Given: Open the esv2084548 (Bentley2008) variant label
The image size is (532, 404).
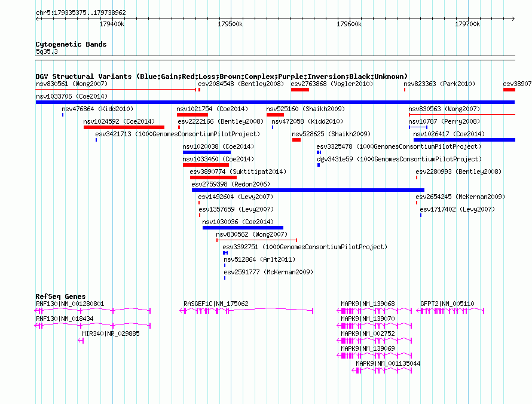Looking at the screenshot, I should (241, 84).
